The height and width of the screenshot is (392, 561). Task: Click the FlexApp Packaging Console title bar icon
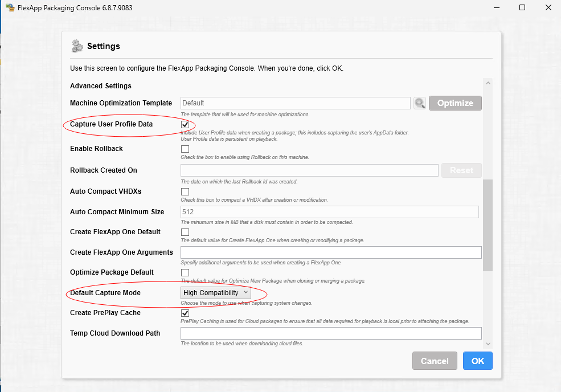(x=10, y=7)
